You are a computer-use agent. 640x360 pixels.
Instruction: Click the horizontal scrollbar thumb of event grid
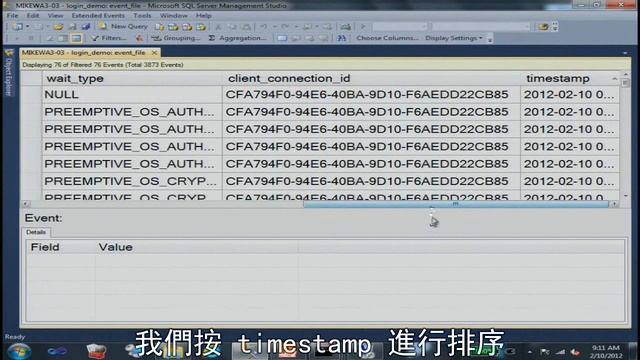click(x=456, y=204)
